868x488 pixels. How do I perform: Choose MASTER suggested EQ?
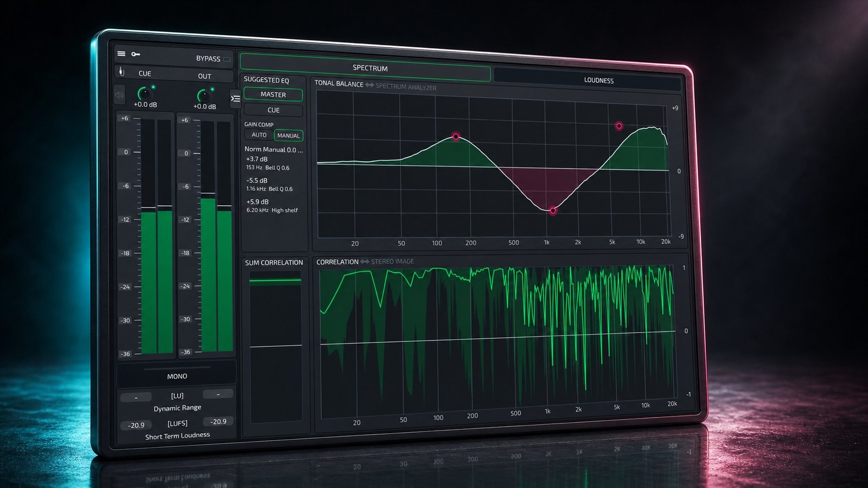[x=273, y=94]
